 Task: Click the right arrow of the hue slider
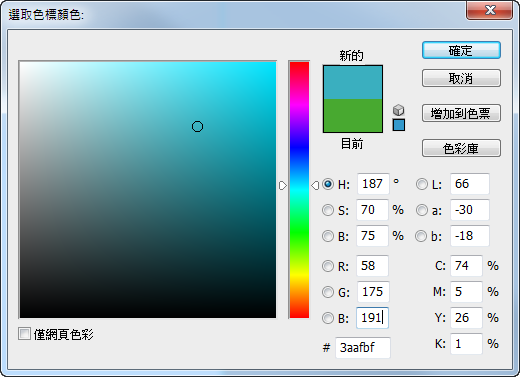point(315,185)
